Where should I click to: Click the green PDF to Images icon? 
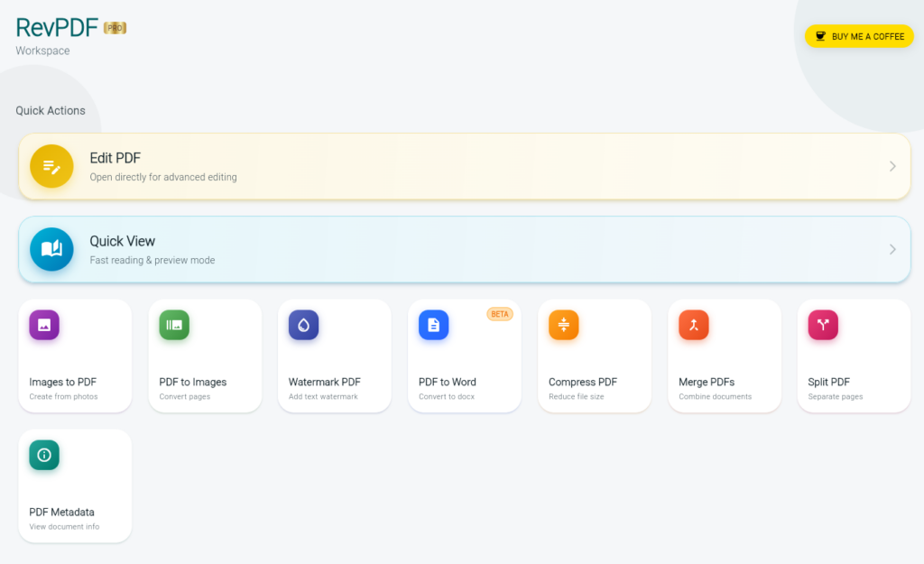[174, 325]
